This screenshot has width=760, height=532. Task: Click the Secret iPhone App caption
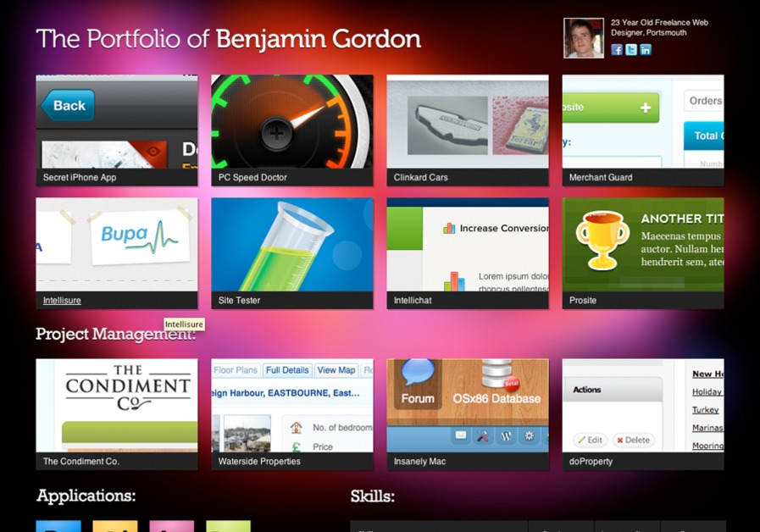pyautogui.click(x=80, y=177)
